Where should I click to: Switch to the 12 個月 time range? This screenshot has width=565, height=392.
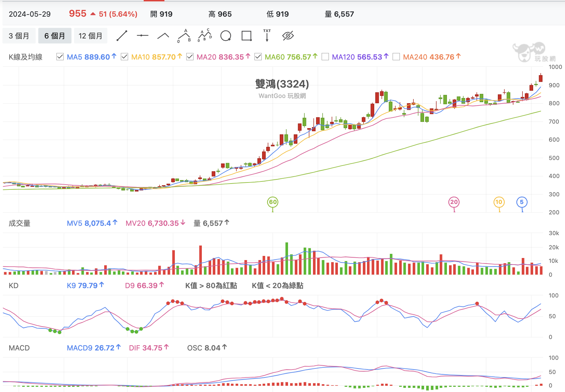click(90, 36)
